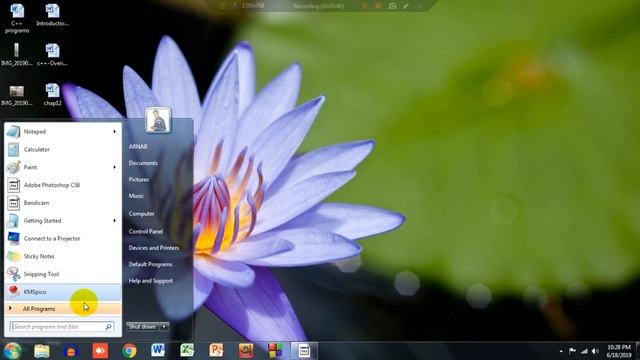Open Microsoft Word from the taskbar

pos(158,350)
